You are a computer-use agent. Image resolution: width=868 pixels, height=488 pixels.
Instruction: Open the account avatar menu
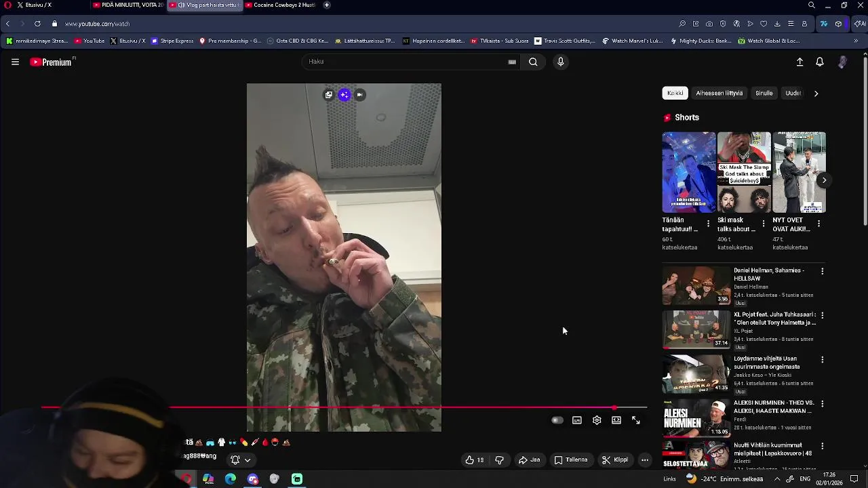(x=842, y=62)
